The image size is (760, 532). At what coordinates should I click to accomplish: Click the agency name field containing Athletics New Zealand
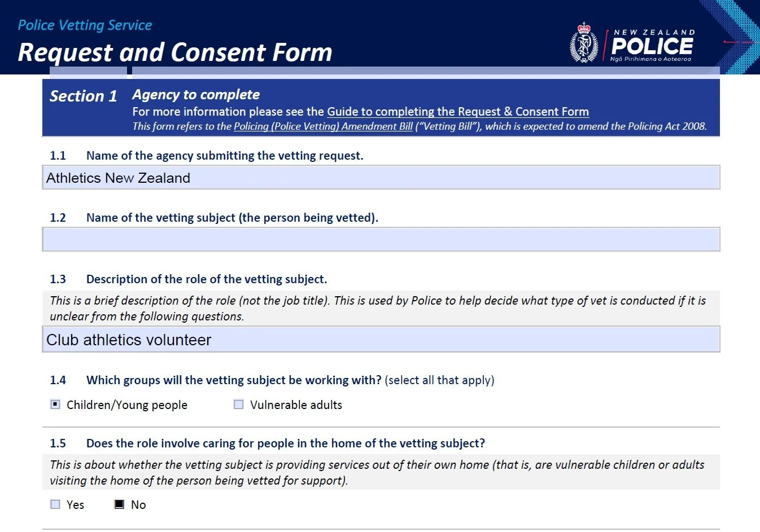pos(381,178)
